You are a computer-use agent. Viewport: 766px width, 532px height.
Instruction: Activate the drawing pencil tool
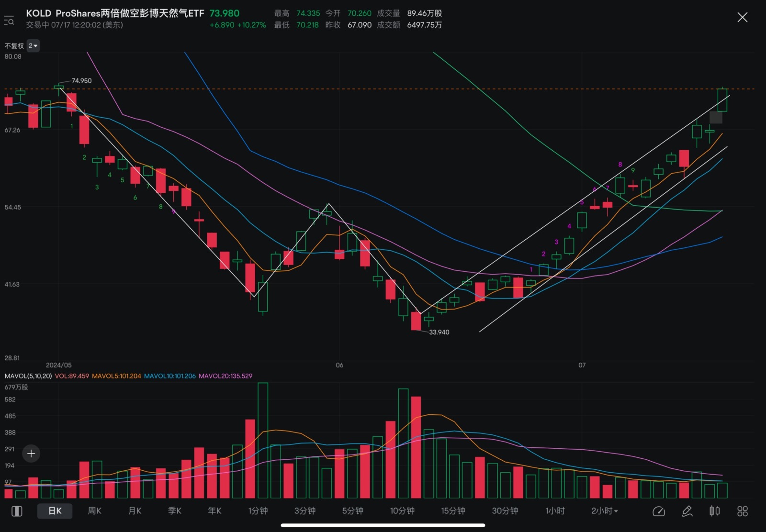[687, 511]
